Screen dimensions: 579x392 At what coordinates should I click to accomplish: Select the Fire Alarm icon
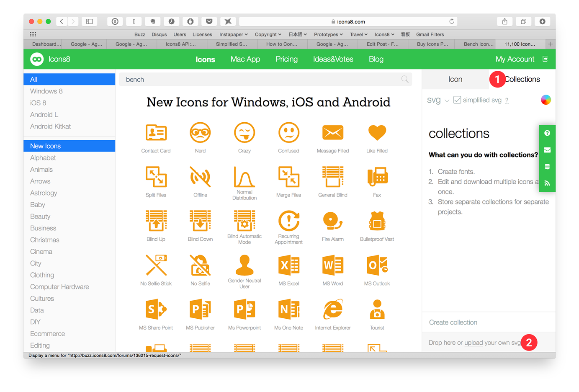tap(332, 221)
